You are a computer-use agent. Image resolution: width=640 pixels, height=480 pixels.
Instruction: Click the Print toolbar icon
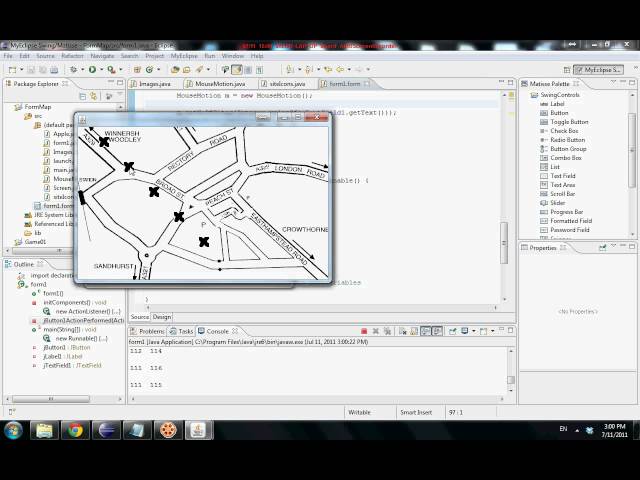[54, 70]
